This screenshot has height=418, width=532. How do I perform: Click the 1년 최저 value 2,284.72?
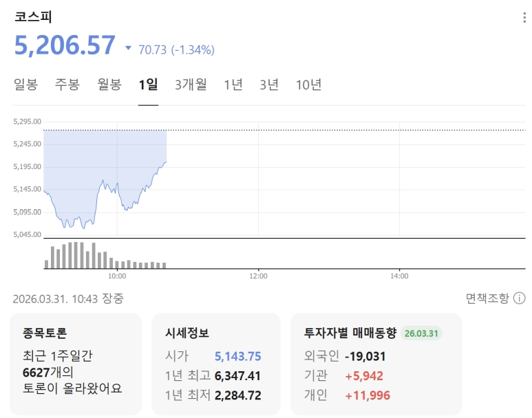pos(238,395)
